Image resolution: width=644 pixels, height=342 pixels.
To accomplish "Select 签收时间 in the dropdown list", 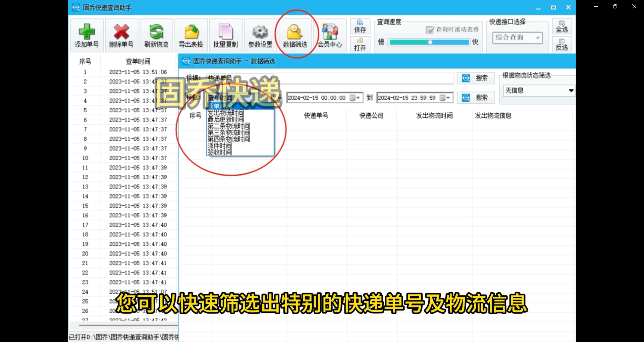I will click(219, 152).
